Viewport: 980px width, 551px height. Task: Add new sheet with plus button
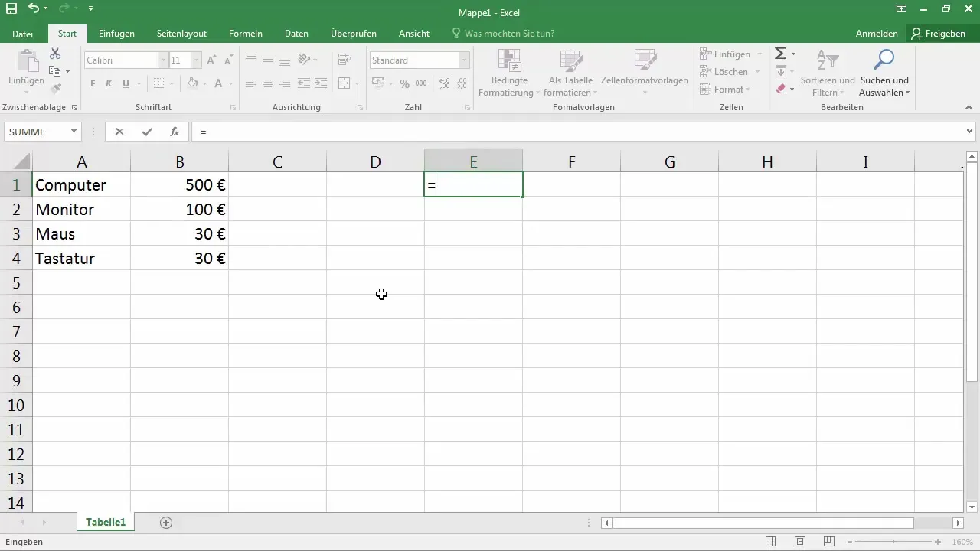166,523
